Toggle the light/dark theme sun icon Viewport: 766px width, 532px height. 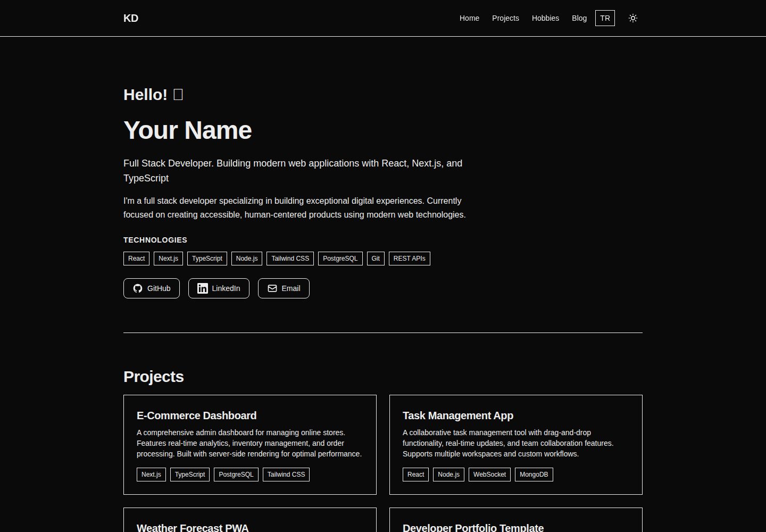tap(633, 18)
